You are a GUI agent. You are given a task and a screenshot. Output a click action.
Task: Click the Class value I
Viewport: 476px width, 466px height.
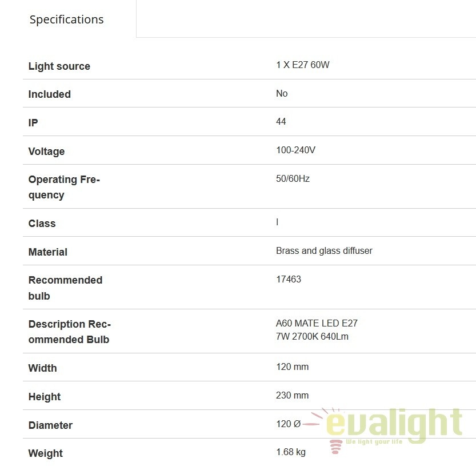pos(277,222)
